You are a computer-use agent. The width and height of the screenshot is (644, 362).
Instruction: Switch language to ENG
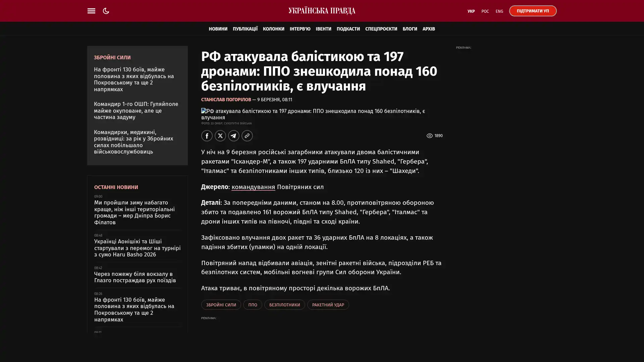499,11
